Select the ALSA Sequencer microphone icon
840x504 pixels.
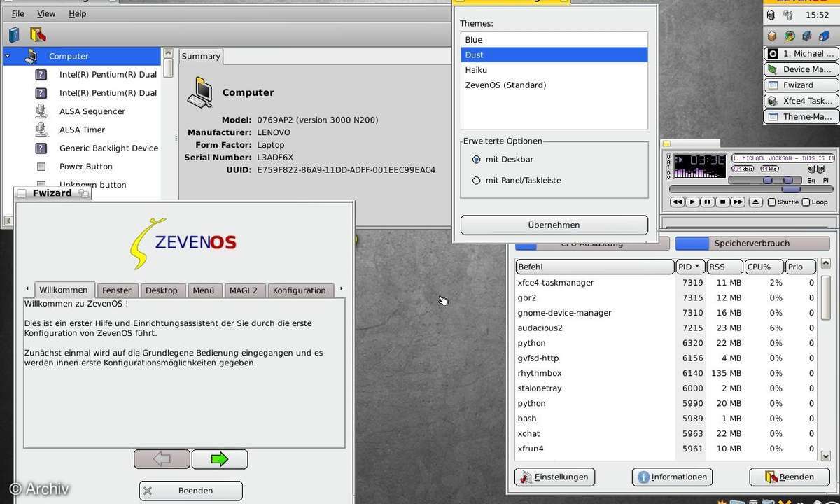[41, 111]
